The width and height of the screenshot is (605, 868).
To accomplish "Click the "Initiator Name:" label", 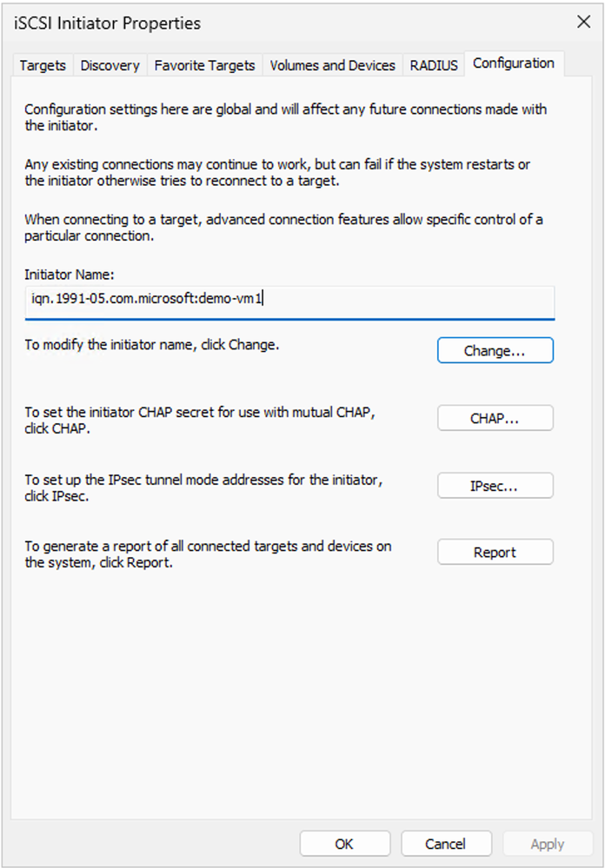I will pos(70,275).
